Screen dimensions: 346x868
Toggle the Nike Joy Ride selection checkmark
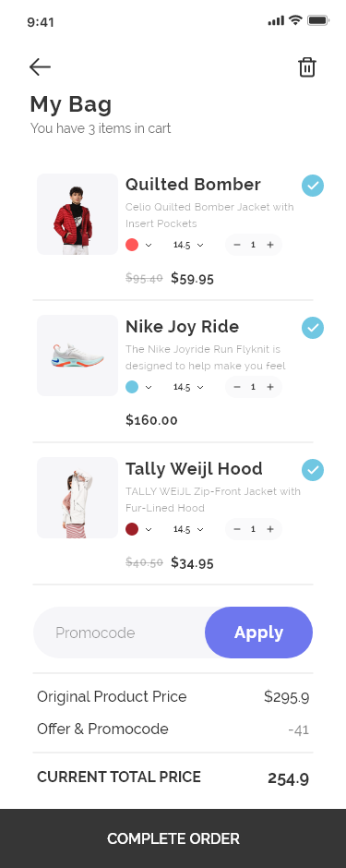(313, 328)
